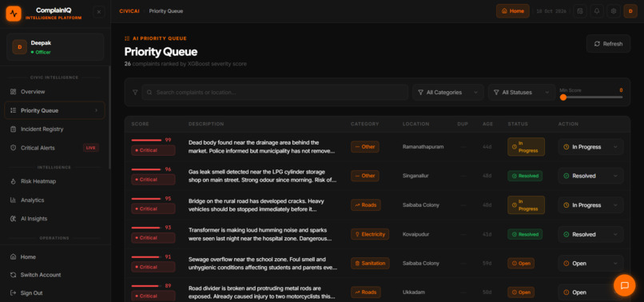Click In Progress status badge, Ramanathapuram row
644x302 pixels.
526,147
